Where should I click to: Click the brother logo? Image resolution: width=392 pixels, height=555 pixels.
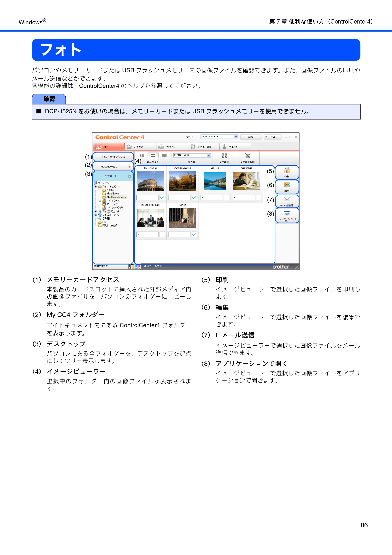pyautogui.click(x=281, y=267)
